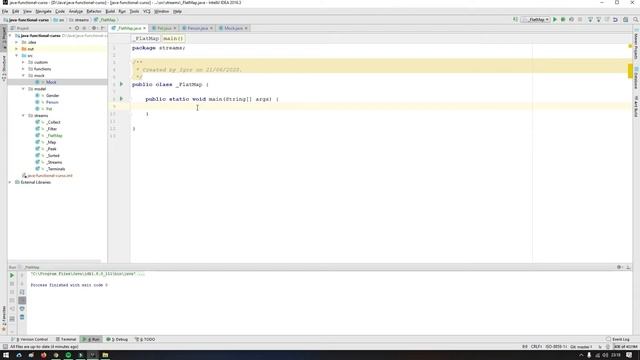The image size is (640, 360).
Task: Open the Project view type dropdown
Action: (70, 28)
